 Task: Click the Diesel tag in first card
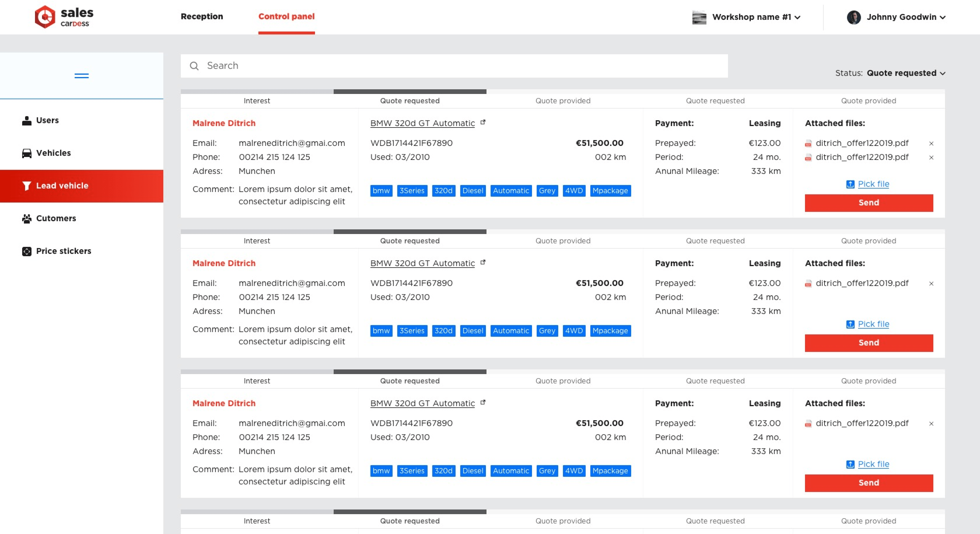(x=473, y=191)
